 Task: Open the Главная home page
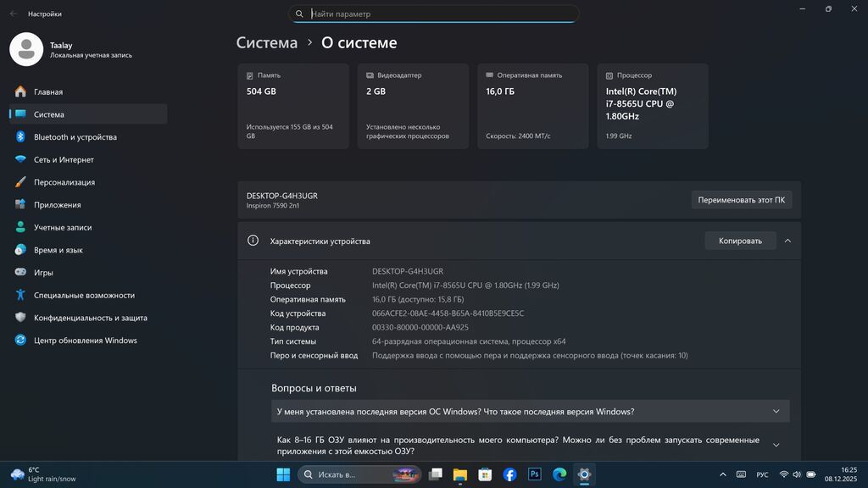(x=88, y=91)
